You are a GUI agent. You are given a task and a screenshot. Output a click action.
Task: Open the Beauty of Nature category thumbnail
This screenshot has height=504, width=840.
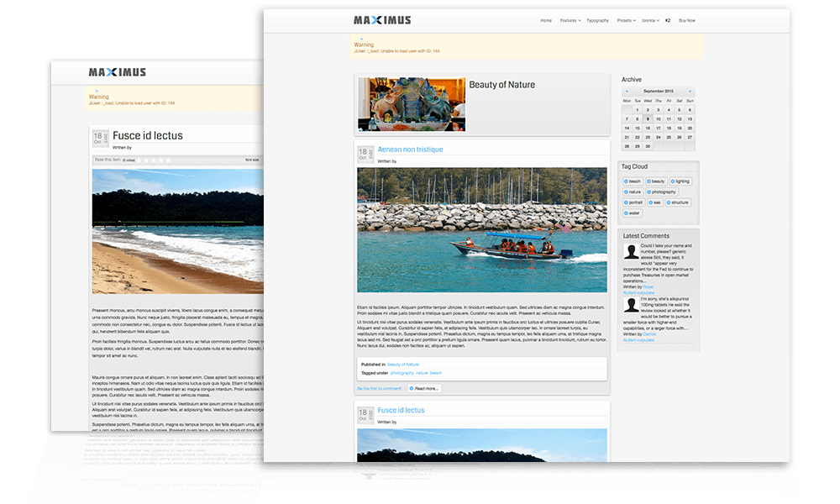(x=412, y=105)
